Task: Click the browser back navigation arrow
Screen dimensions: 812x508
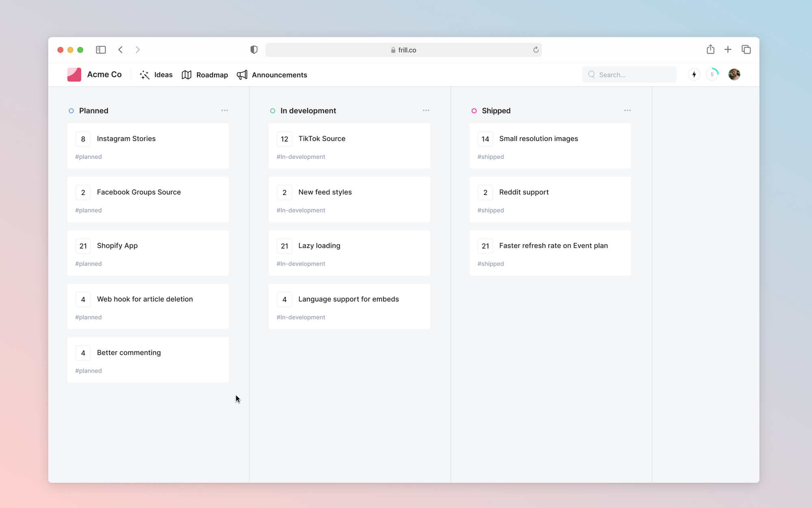Action: coord(121,50)
